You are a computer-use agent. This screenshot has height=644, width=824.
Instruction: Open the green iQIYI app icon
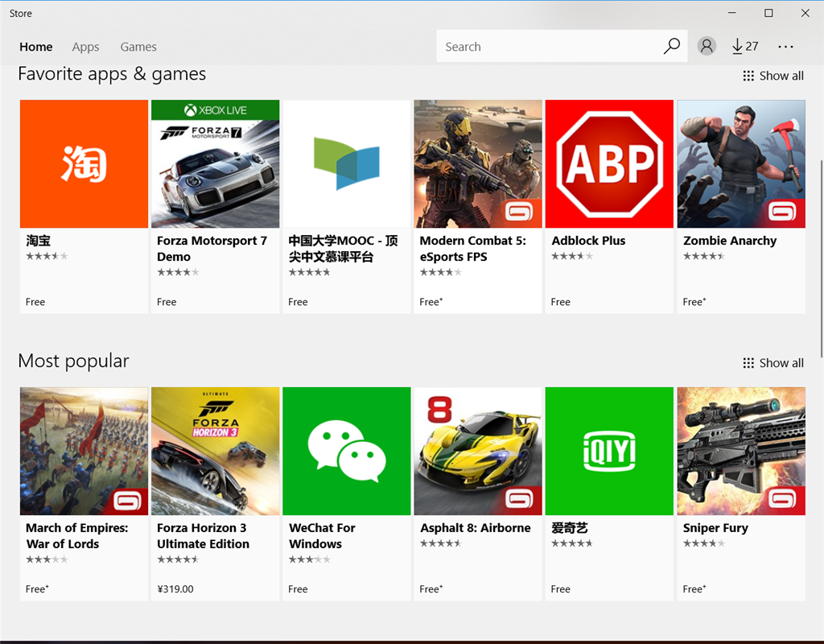[x=610, y=451]
